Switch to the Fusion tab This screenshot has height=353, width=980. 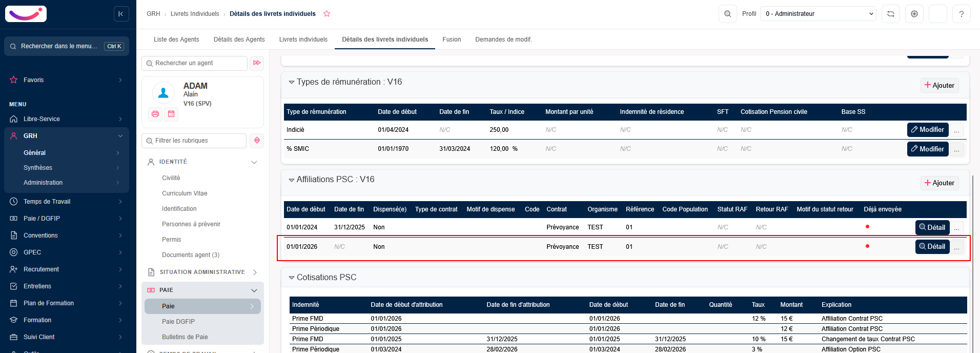coord(452,40)
